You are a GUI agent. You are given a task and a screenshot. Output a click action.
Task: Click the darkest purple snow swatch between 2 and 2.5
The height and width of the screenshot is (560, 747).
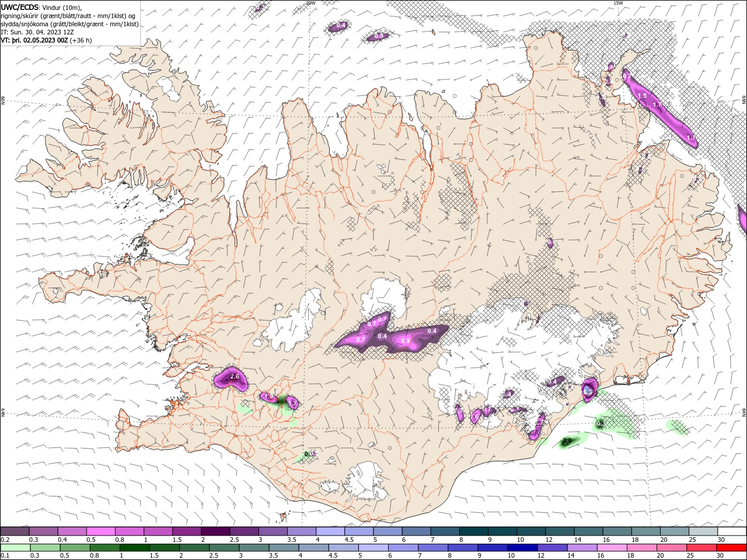pyautogui.click(x=215, y=531)
